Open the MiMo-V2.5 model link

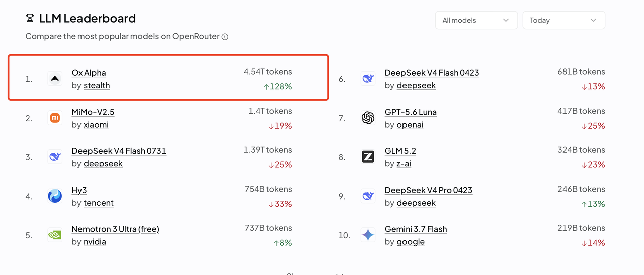[93, 112]
